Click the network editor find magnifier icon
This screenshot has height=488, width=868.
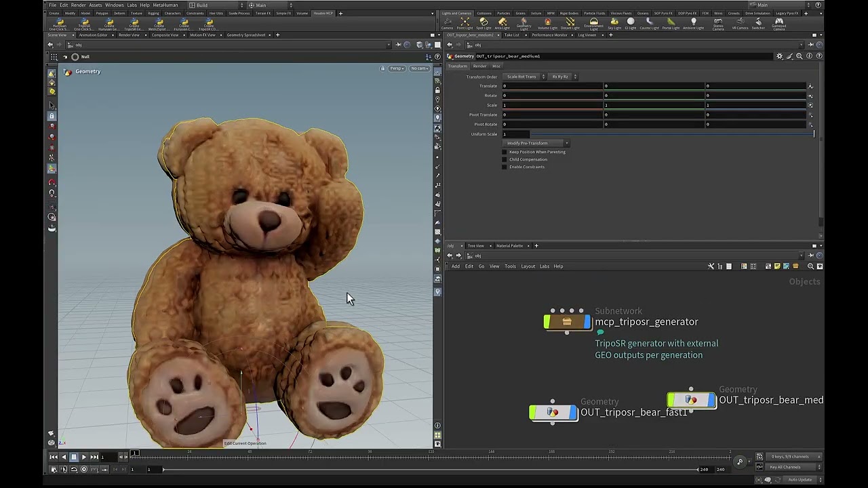click(x=810, y=266)
